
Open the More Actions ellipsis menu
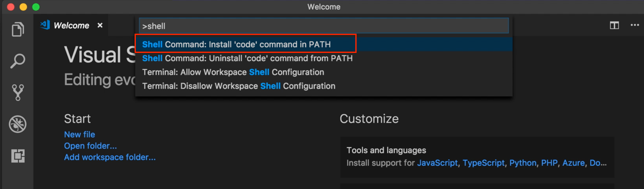tap(635, 25)
